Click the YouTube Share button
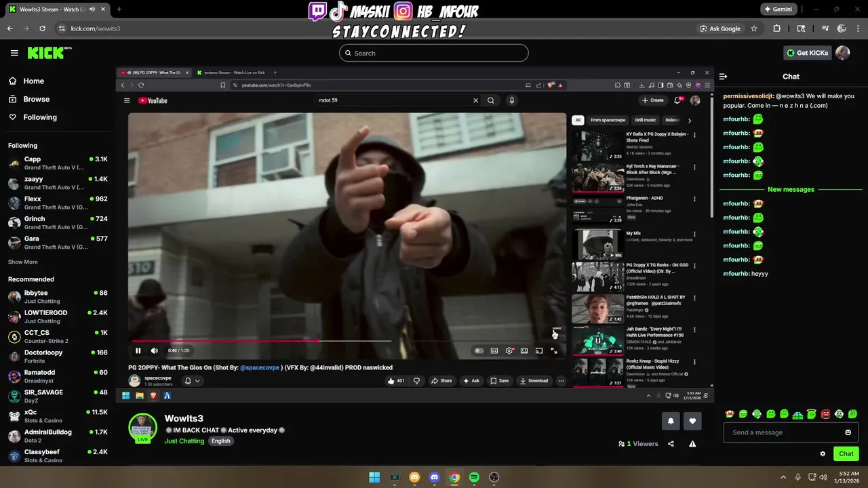The width and height of the screenshot is (868, 488). point(441,381)
